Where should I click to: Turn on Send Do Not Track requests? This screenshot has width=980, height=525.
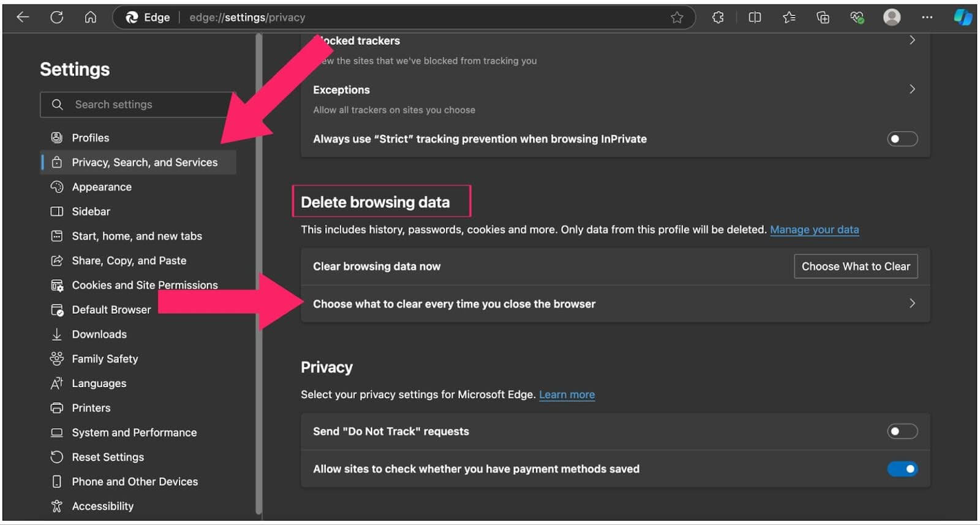pos(902,431)
